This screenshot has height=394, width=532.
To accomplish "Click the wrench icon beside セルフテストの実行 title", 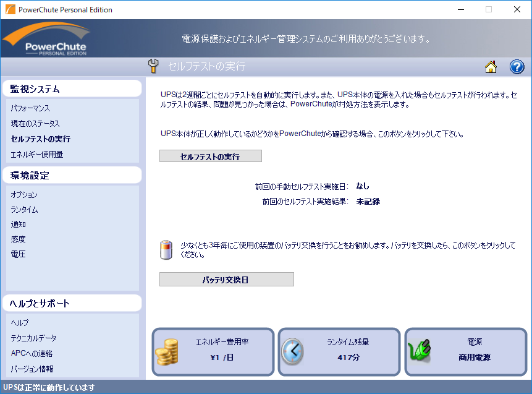I will (153, 66).
